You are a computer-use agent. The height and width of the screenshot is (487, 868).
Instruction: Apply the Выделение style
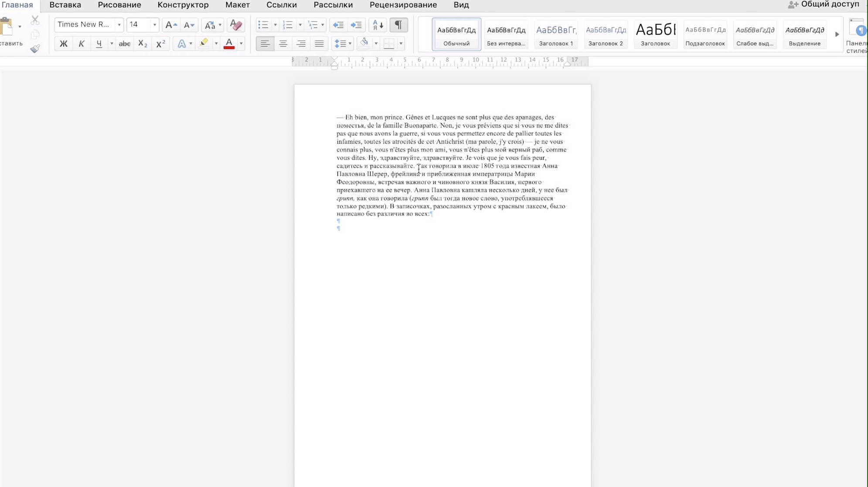pos(804,34)
